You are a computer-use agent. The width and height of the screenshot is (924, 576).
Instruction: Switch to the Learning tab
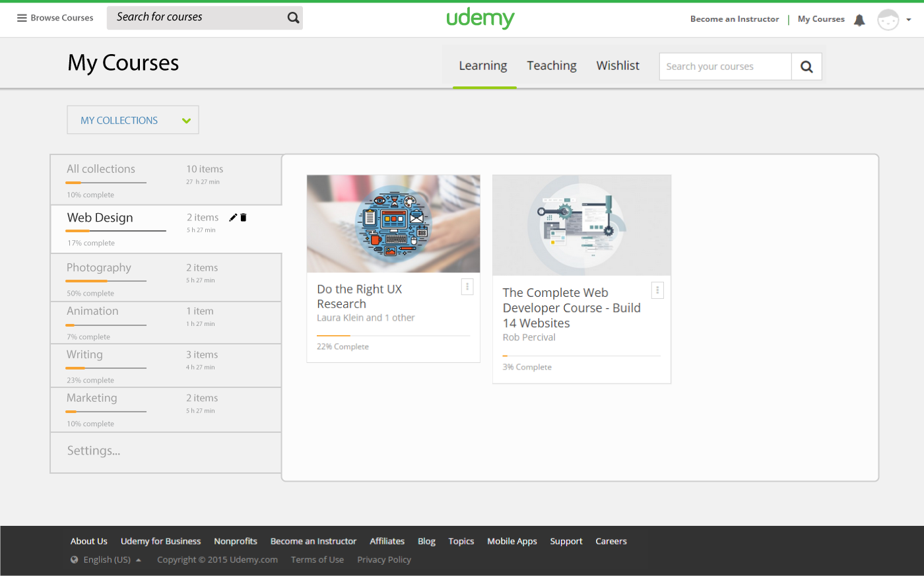point(483,66)
